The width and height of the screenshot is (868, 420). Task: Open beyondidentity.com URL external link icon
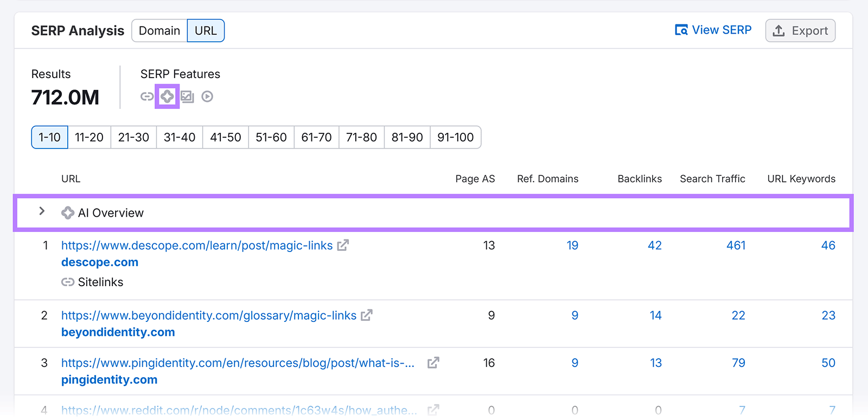(x=367, y=315)
